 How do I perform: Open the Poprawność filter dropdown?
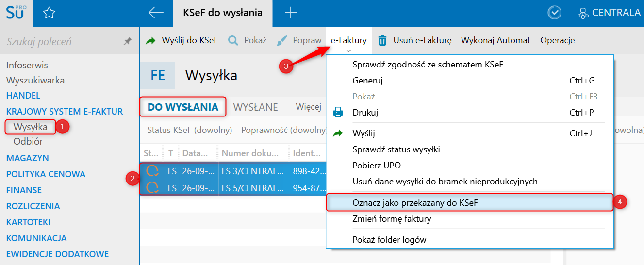click(283, 130)
